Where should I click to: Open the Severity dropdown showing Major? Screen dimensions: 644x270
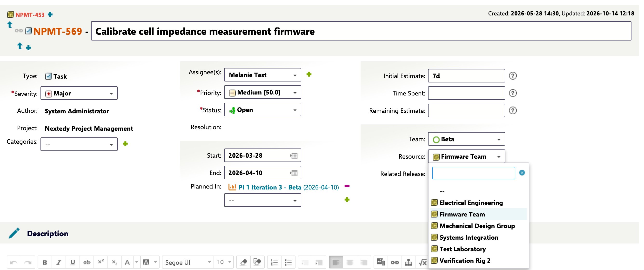point(79,93)
